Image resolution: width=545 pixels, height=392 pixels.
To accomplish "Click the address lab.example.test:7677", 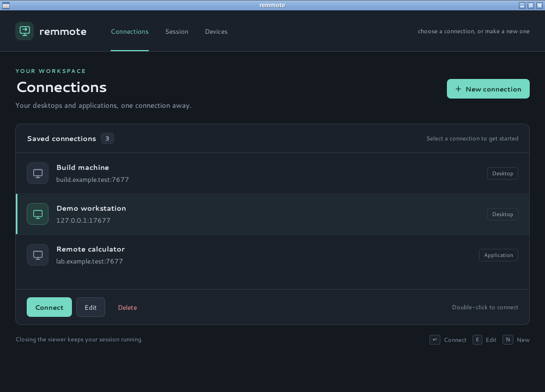I will (x=90, y=261).
